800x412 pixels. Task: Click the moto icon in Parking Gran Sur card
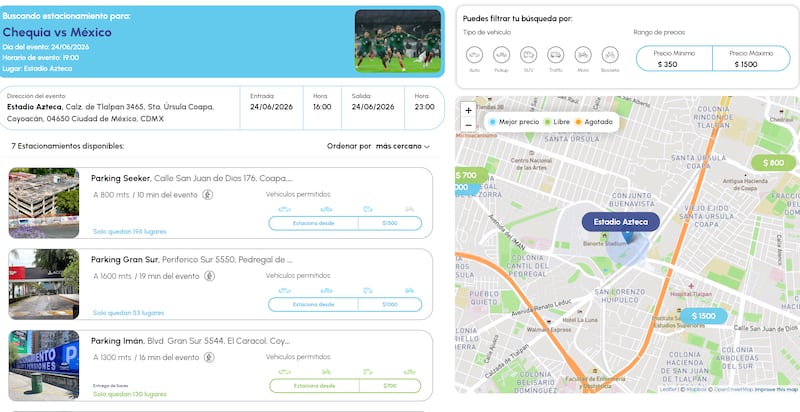[409, 291]
